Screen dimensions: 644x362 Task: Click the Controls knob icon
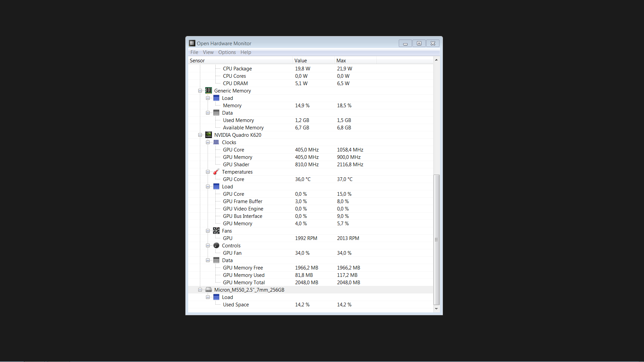216,245
